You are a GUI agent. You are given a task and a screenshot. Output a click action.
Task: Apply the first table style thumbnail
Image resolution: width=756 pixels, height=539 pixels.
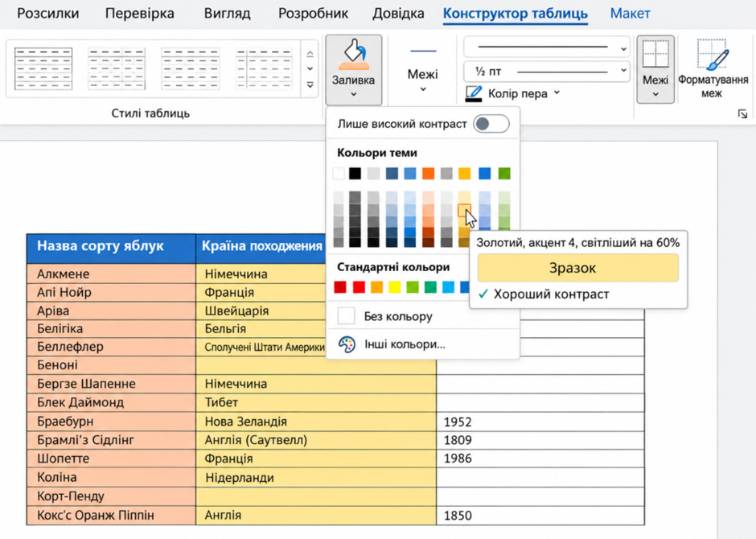click(43, 68)
